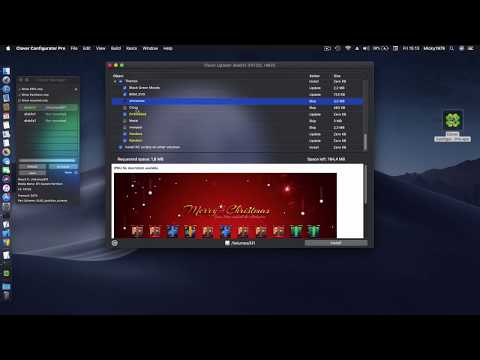Click the Install button in the installer
Viewport: 480px width, 360px height.
[x=336, y=243]
